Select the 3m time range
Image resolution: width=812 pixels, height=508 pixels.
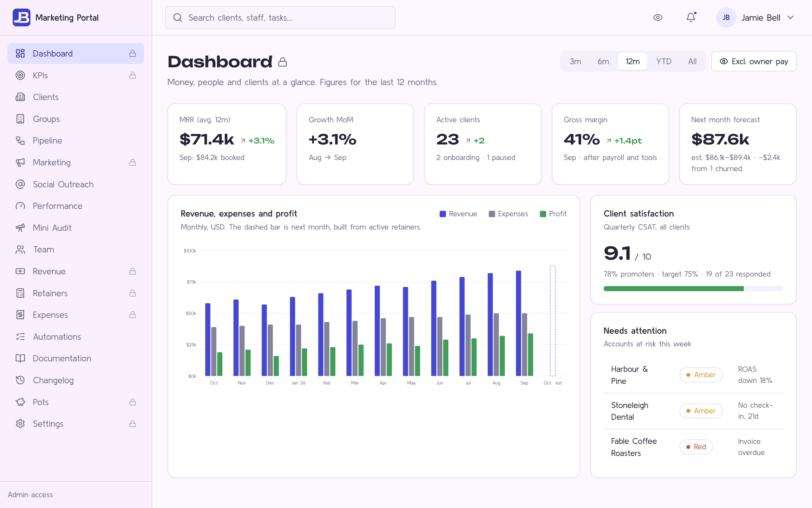coord(575,62)
